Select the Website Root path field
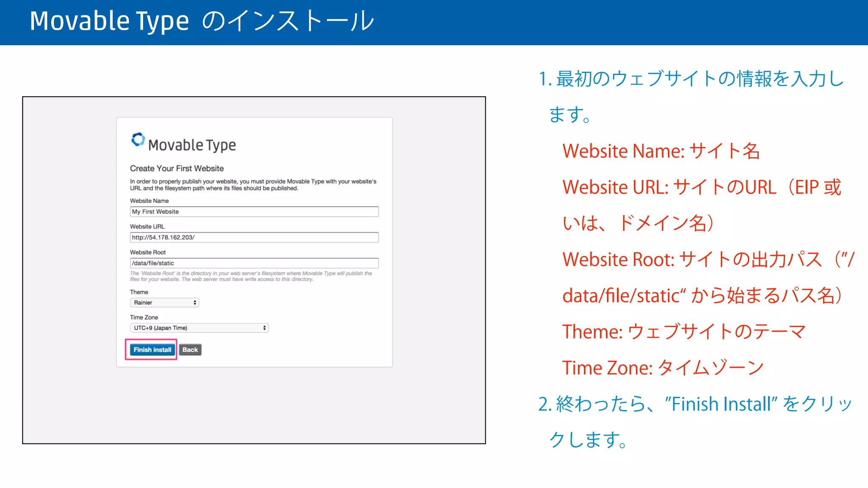The image size is (868, 488). point(254,263)
